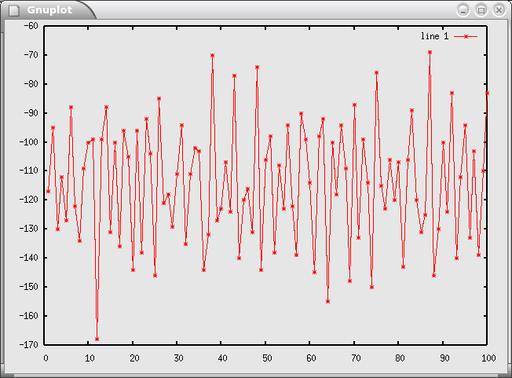Image resolution: width=512 pixels, height=378 pixels.
Task: Click the last data point at x=100
Action: point(487,93)
